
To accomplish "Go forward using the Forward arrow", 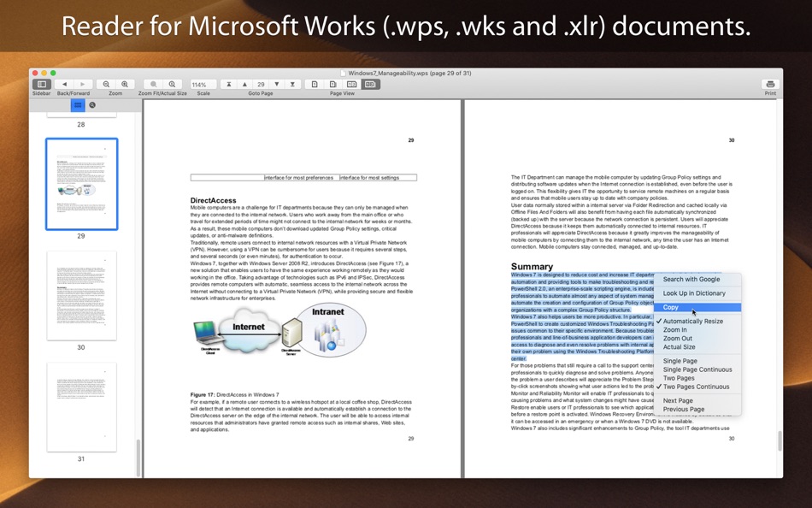I will click(x=83, y=84).
